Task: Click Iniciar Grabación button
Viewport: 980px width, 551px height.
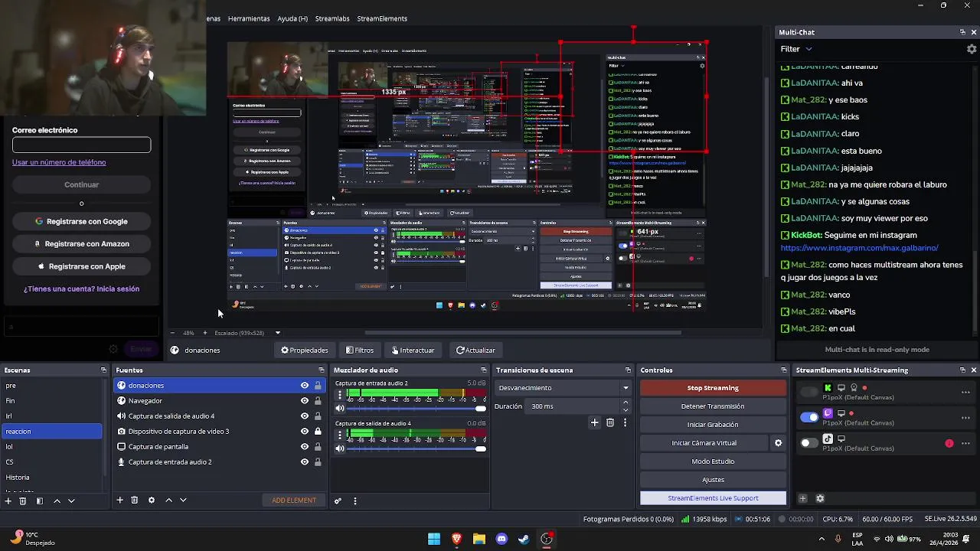Action: (713, 425)
